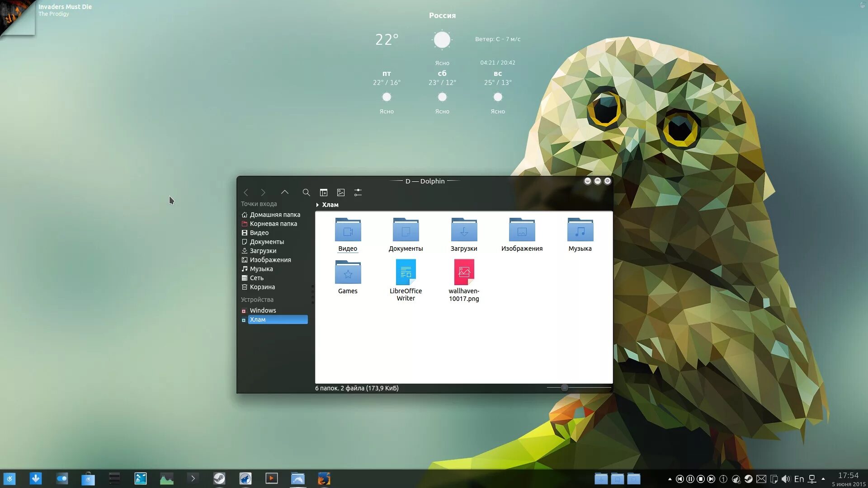Switch keyboard layout via En indicator

point(799,479)
